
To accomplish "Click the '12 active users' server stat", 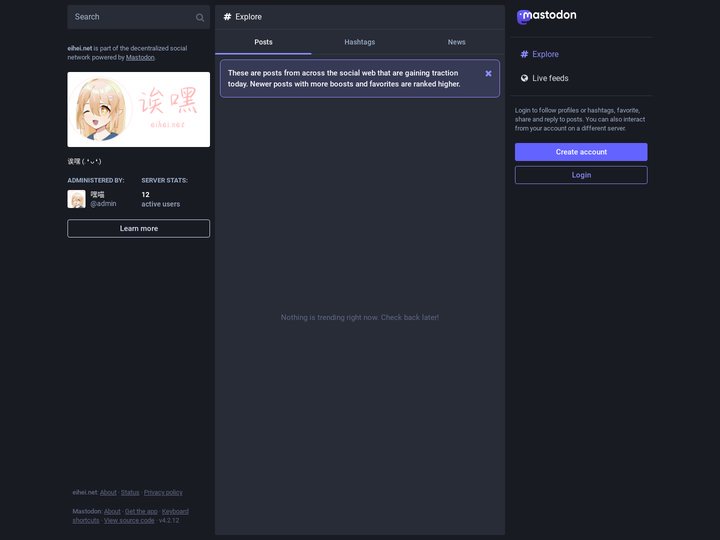I will click(161, 199).
